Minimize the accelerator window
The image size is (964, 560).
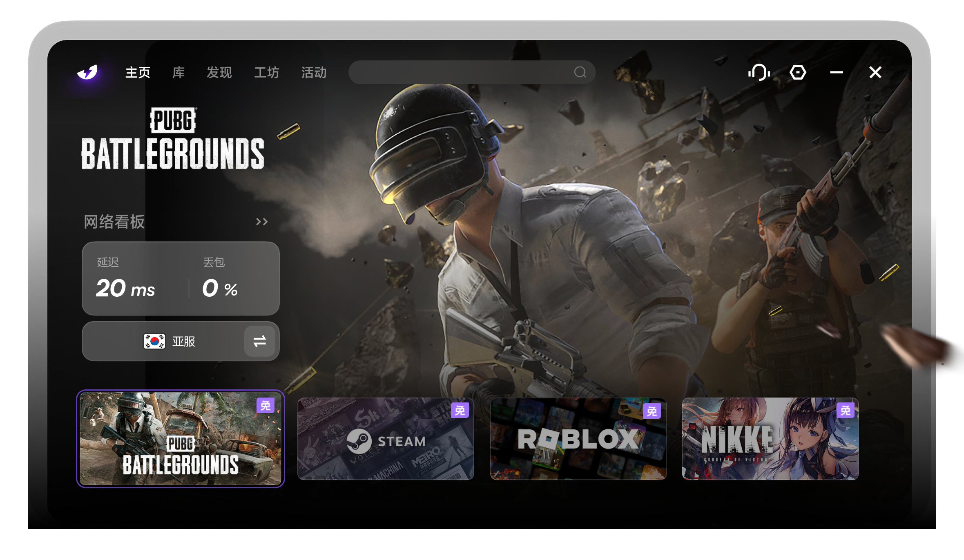coord(836,73)
